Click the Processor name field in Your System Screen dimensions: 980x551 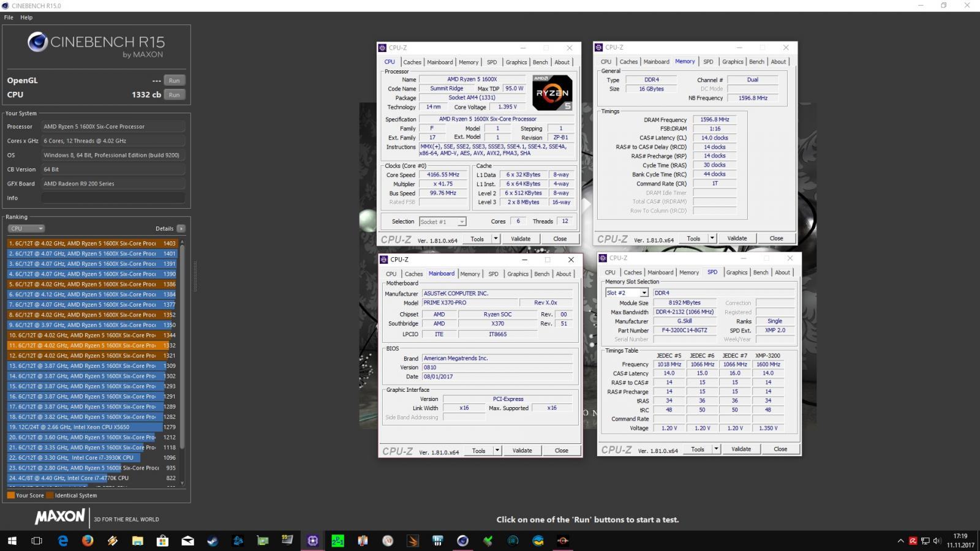[113, 127]
